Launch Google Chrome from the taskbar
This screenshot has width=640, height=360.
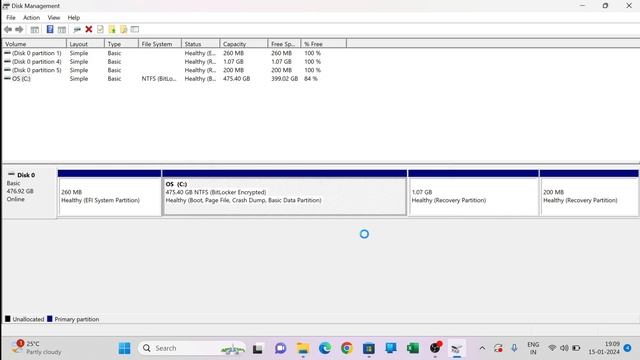[x=347, y=349]
